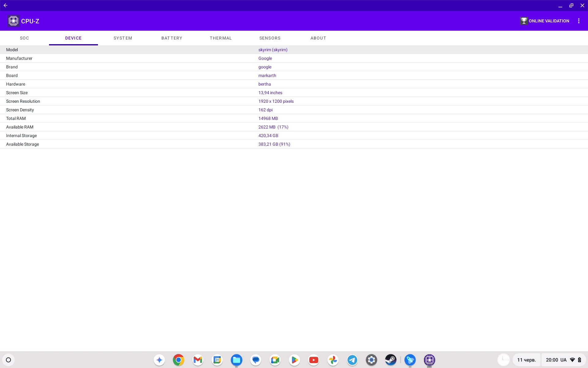
Task: Click the battery icon in the tray
Action: [x=579, y=360]
